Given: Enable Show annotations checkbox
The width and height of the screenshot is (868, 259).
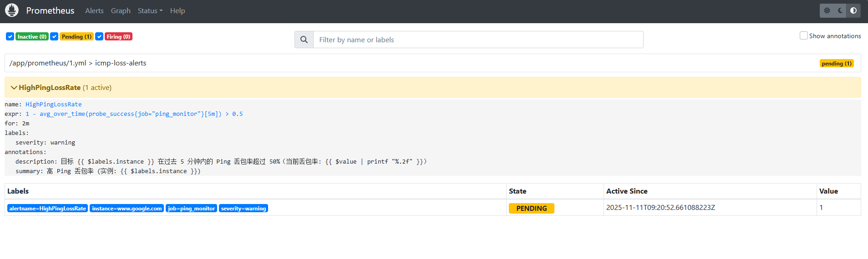Looking at the screenshot, I should pos(804,35).
